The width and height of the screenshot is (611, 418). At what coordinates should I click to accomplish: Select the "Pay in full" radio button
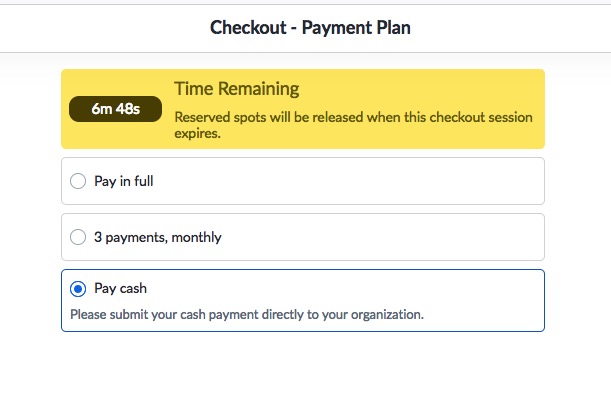click(78, 181)
